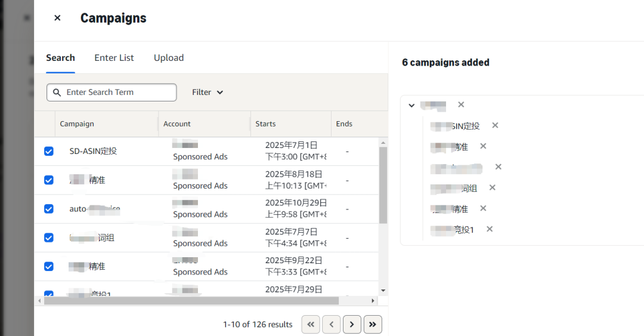Viewport: 644px width, 336px height.
Task: Sort by the Starts column header
Action: 265,124
